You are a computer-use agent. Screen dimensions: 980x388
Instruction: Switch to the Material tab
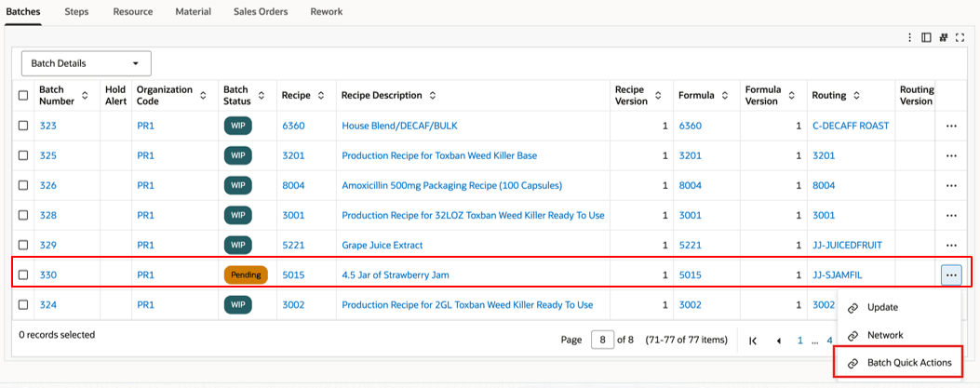194,12
